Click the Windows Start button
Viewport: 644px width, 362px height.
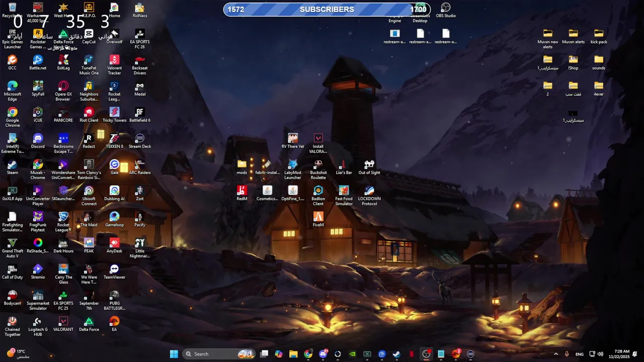[x=174, y=354]
